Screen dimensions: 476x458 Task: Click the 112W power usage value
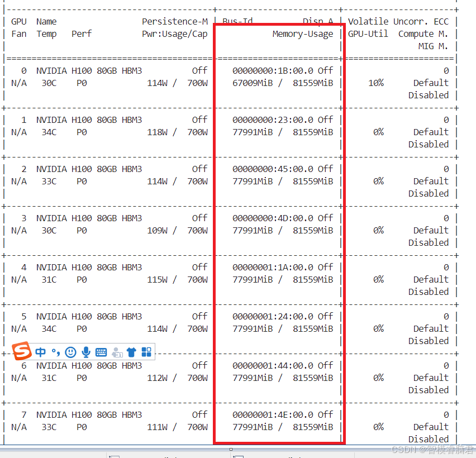pos(157,378)
